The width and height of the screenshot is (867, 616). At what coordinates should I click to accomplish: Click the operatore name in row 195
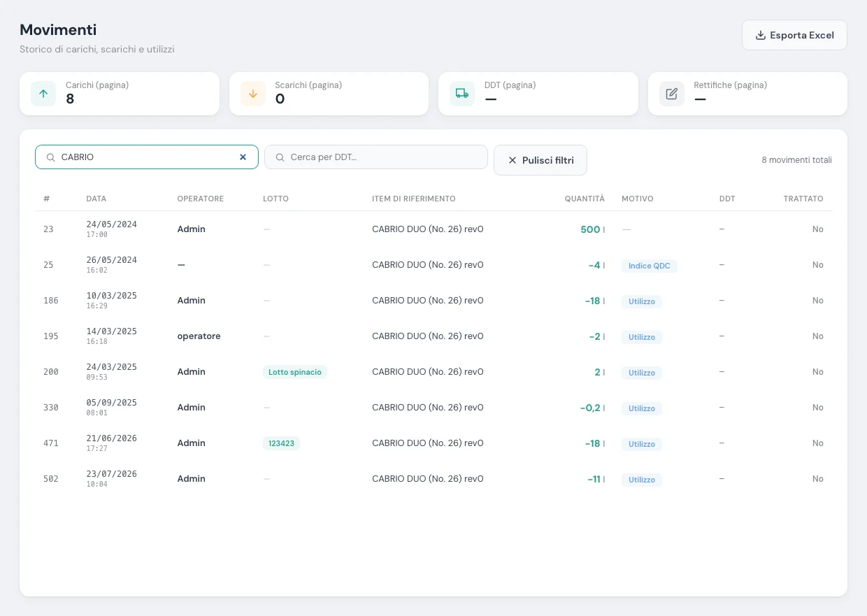click(199, 336)
